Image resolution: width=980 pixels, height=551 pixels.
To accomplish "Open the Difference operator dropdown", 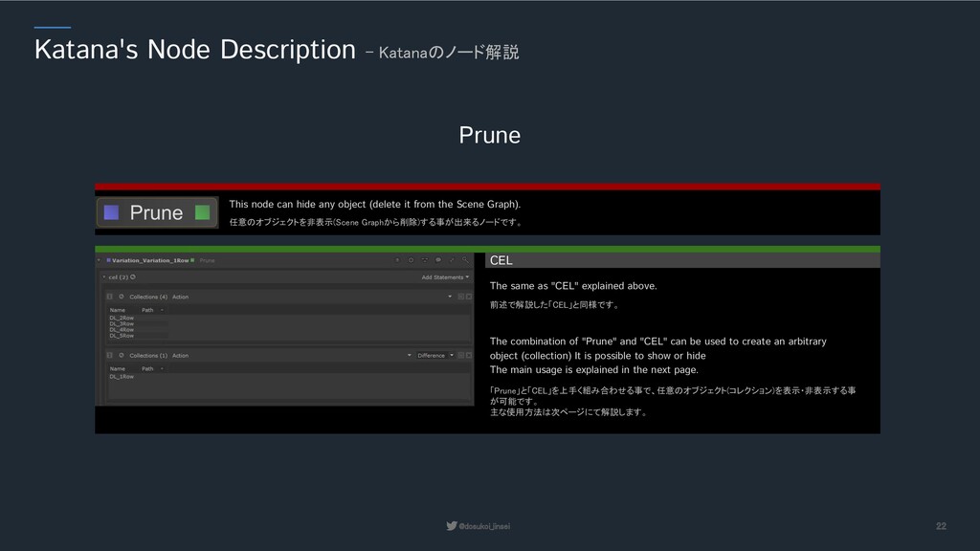I will pos(435,356).
